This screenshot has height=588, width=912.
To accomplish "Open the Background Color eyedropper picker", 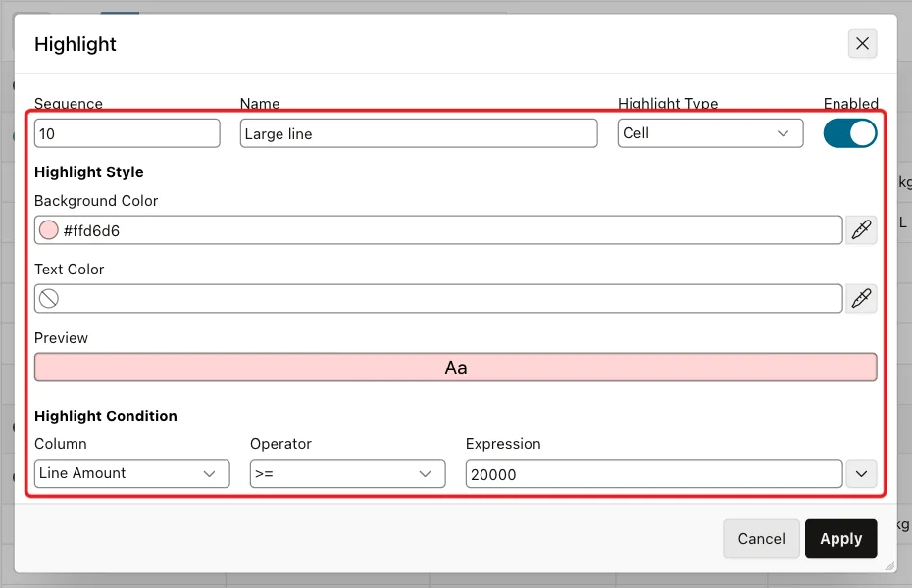I will [x=861, y=230].
